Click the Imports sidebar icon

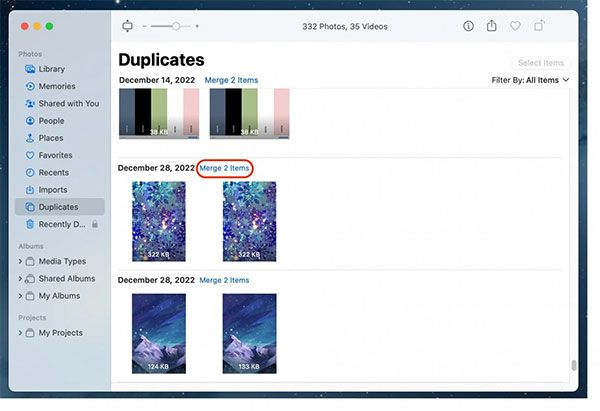click(x=30, y=189)
